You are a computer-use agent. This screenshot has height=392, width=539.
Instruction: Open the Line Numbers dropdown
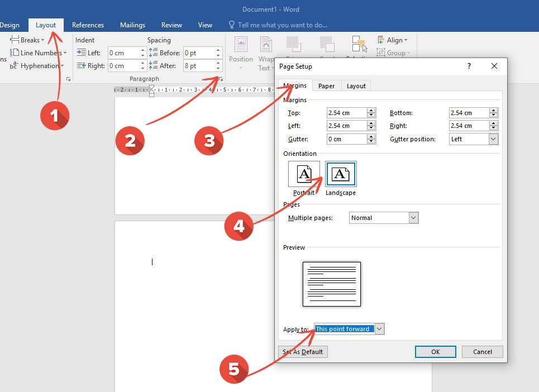[x=38, y=52]
